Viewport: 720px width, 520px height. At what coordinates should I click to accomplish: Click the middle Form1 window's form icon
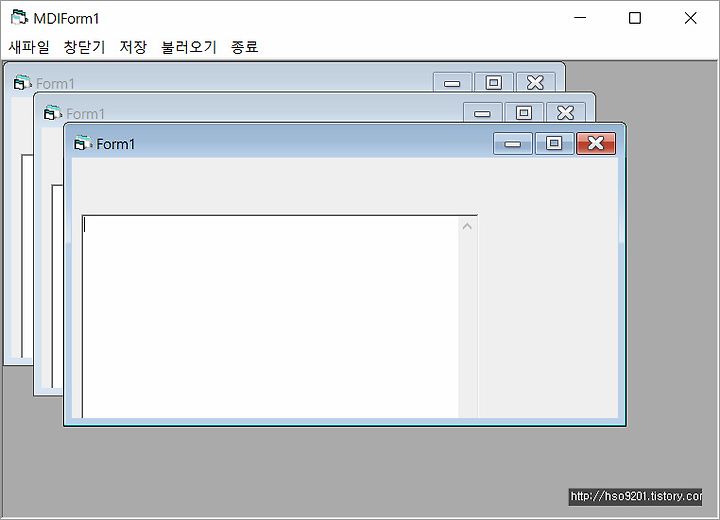click(52, 113)
